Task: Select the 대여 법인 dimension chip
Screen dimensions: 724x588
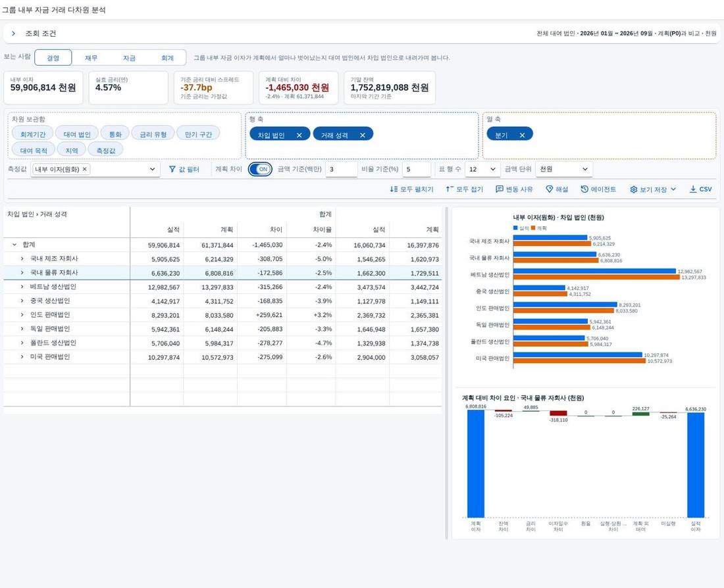Action: 77,134
